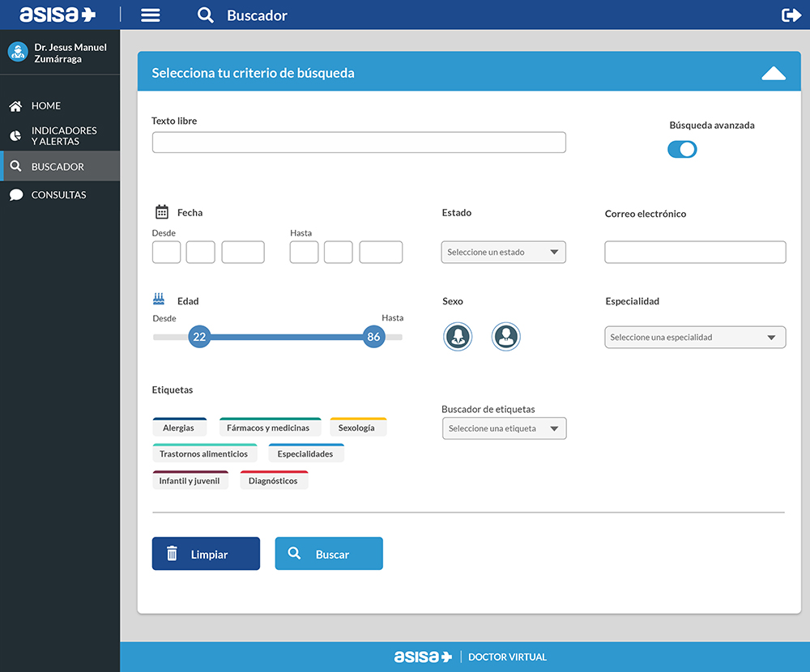
Task: Open CONSULTAS from the sidebar
Action: point(58,195)
